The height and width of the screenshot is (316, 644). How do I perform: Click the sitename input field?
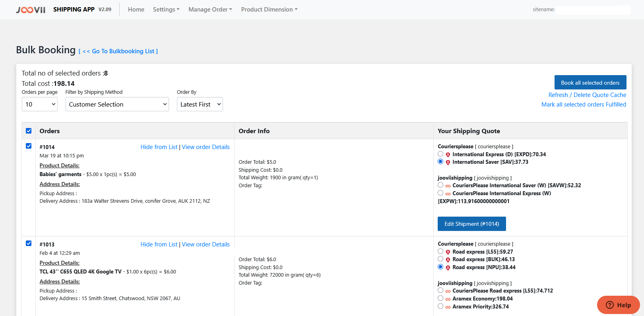[x=593, y=10]
